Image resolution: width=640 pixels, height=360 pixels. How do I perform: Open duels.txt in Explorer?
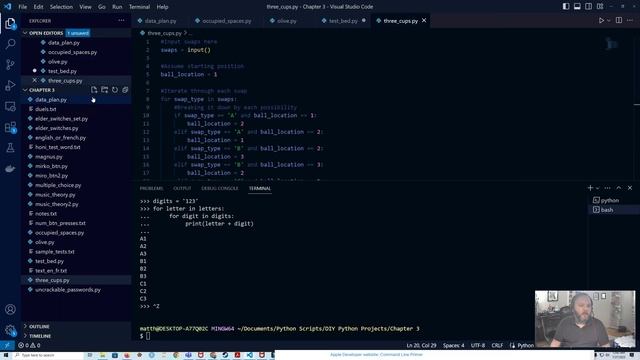tap(46, 109)
